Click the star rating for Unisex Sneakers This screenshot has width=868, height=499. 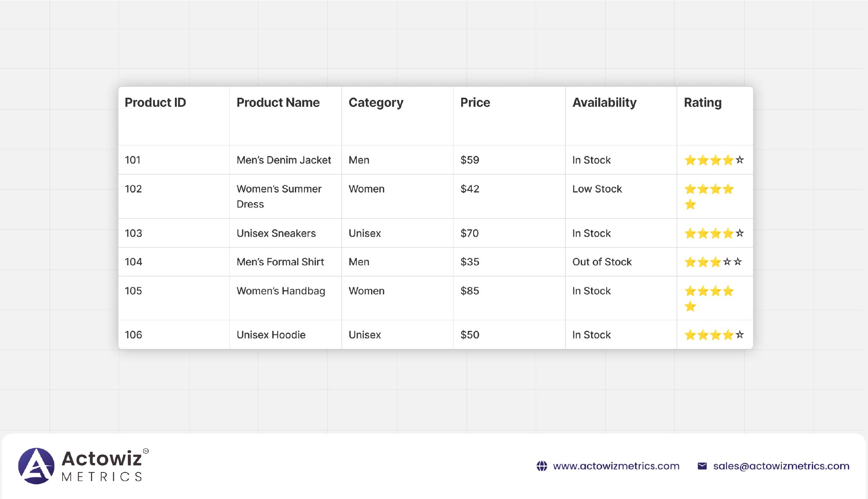pos(714,233)
